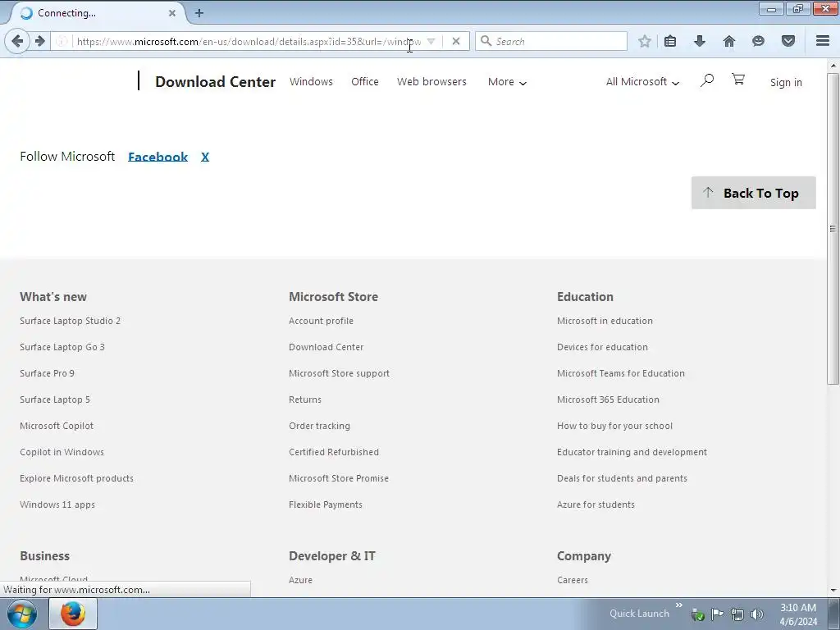Go back using the browser back arrow

(17, 41)
